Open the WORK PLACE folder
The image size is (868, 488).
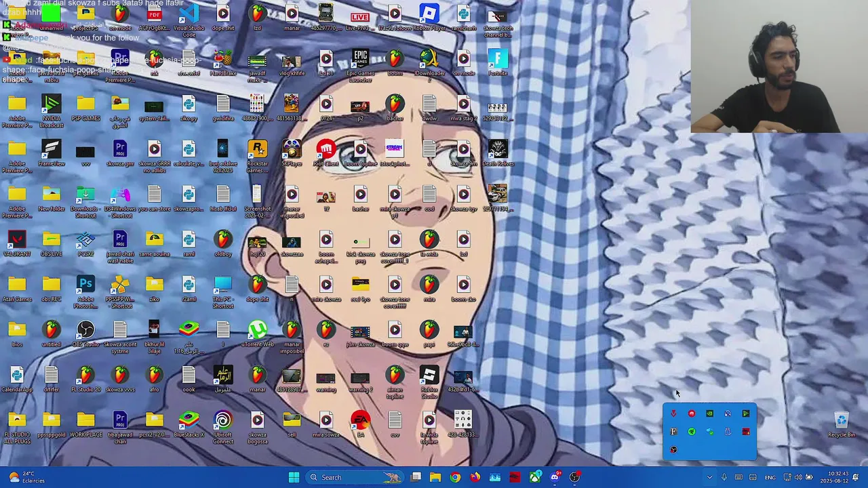[85, 425]
